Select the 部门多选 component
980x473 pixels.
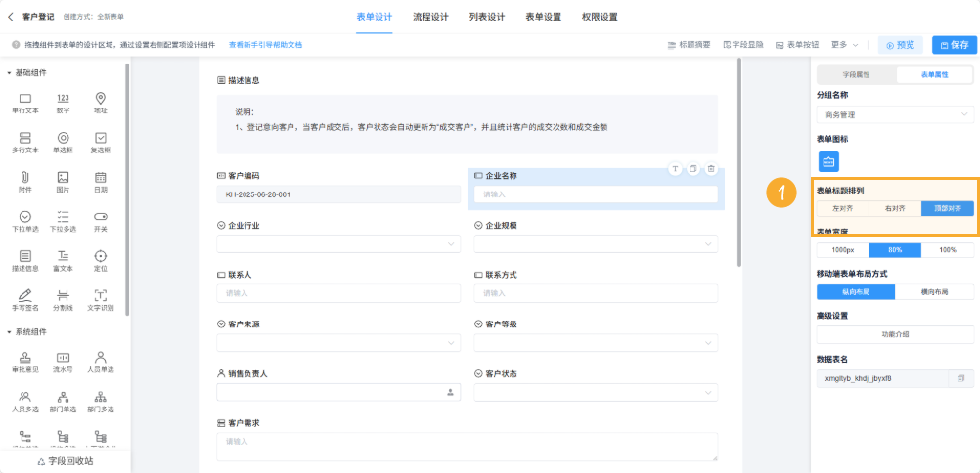pos(100,402)
